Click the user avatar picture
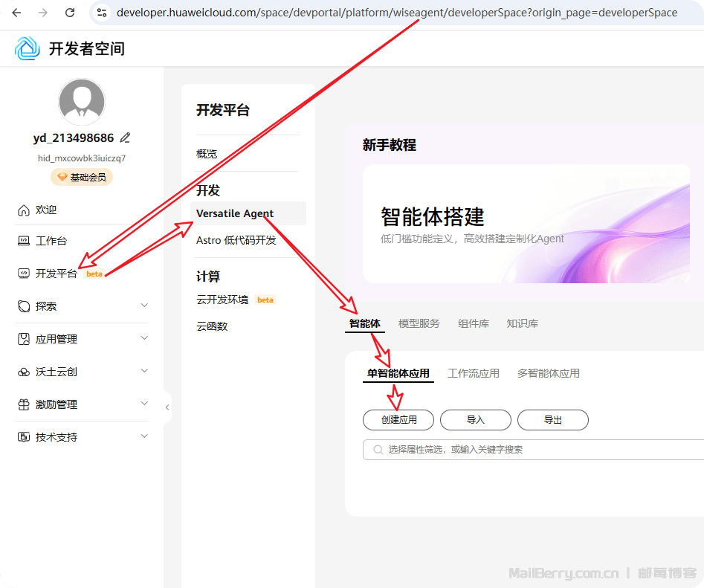704x588 pixels. click(81, 102)
